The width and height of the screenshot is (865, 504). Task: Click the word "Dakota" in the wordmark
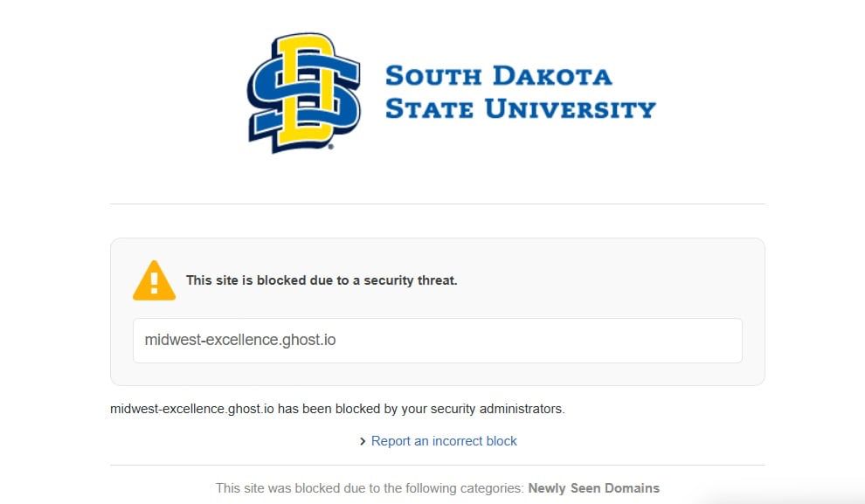550,76
